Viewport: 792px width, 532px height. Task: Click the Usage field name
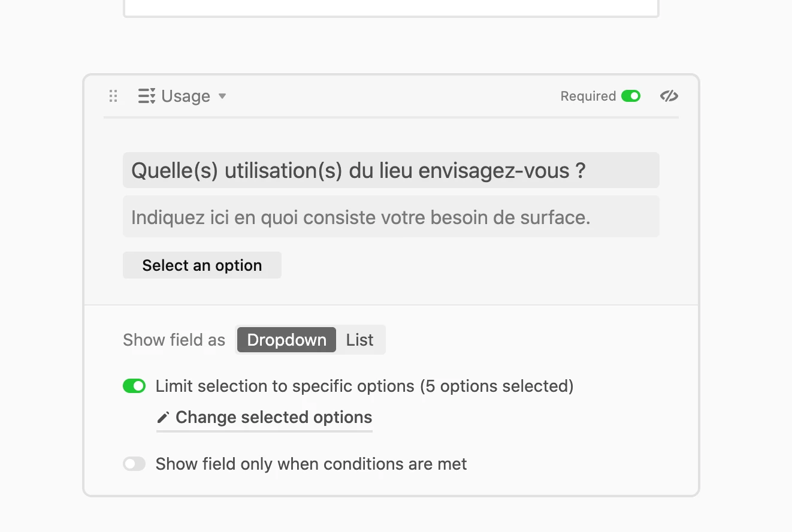[186, 96]
